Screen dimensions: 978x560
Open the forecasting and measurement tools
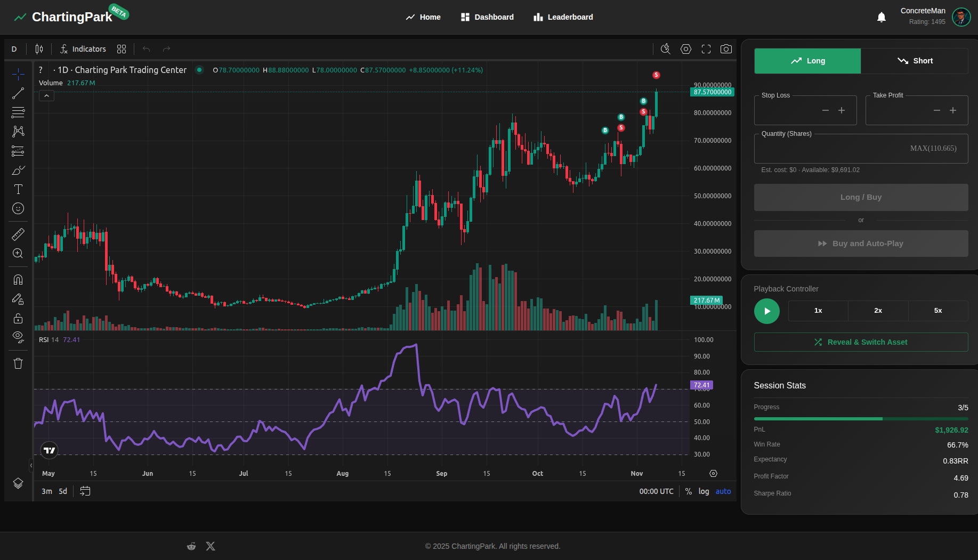[x=18, y=151]
